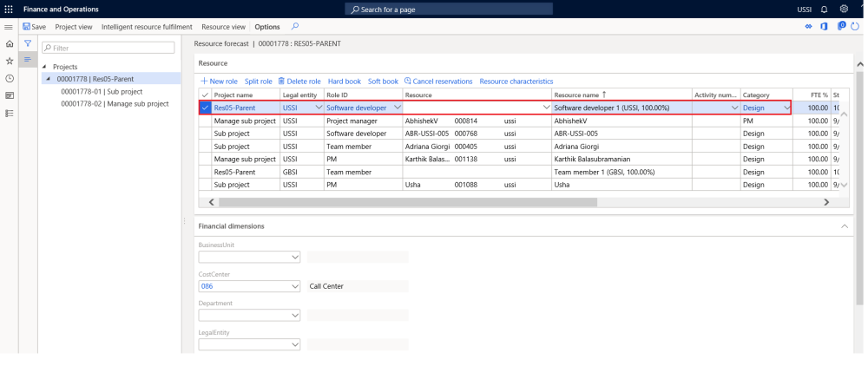
Task: Open the CostCenter dropdown
Action: tap(294, 285)
